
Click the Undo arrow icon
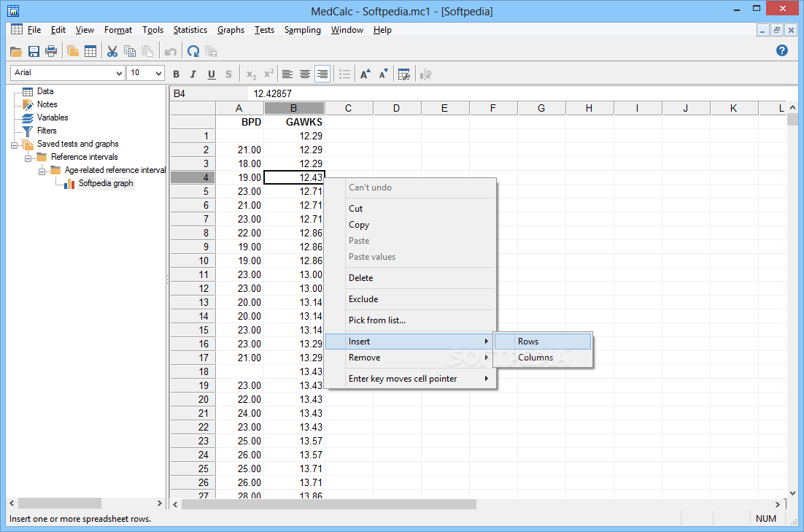pyautogui.click(x=170, y=51)
